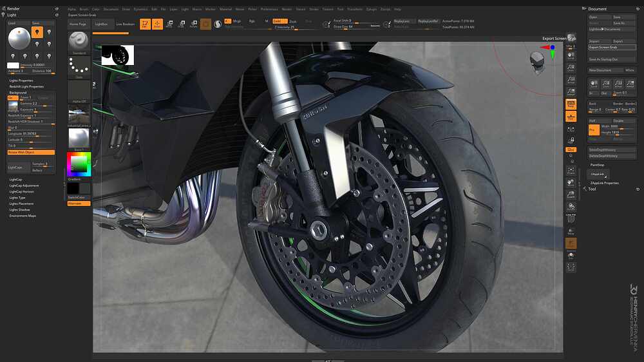Expand Lights Shadow section
644x362 pixels.
20,210
